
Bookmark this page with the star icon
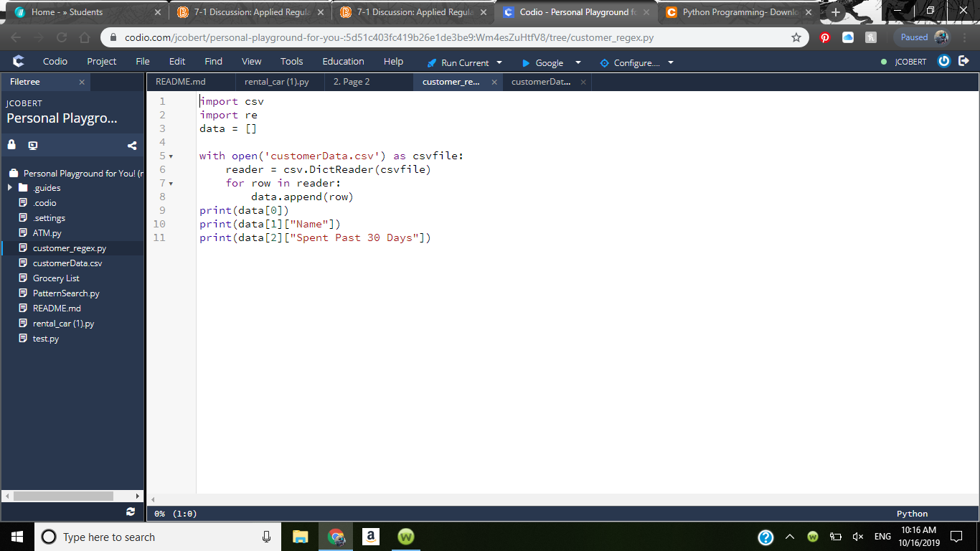796,37
